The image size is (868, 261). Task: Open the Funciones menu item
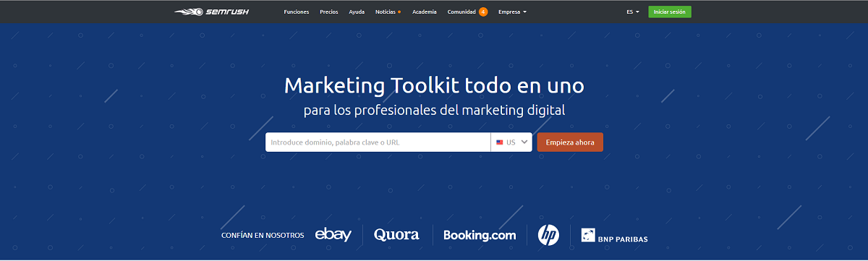pos(297,12)
